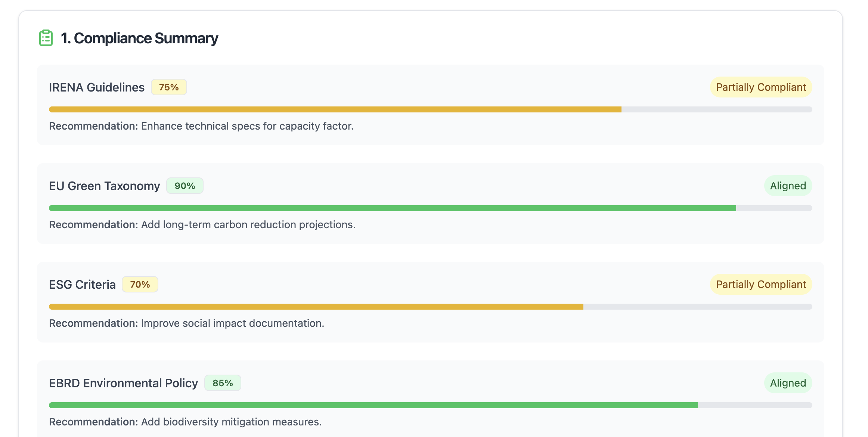
Task: Click the EU Green Taxonomy progress bar
Action: [431, 208]
